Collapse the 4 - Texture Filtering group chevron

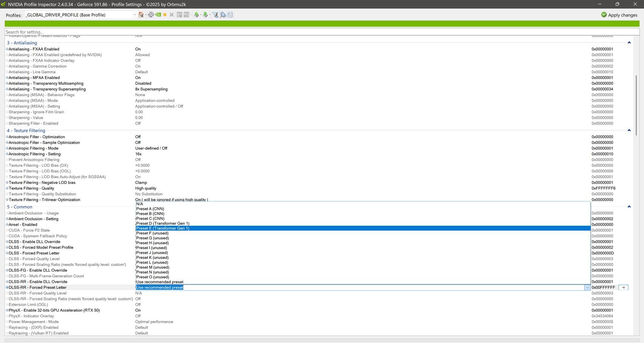pos(629,130)
